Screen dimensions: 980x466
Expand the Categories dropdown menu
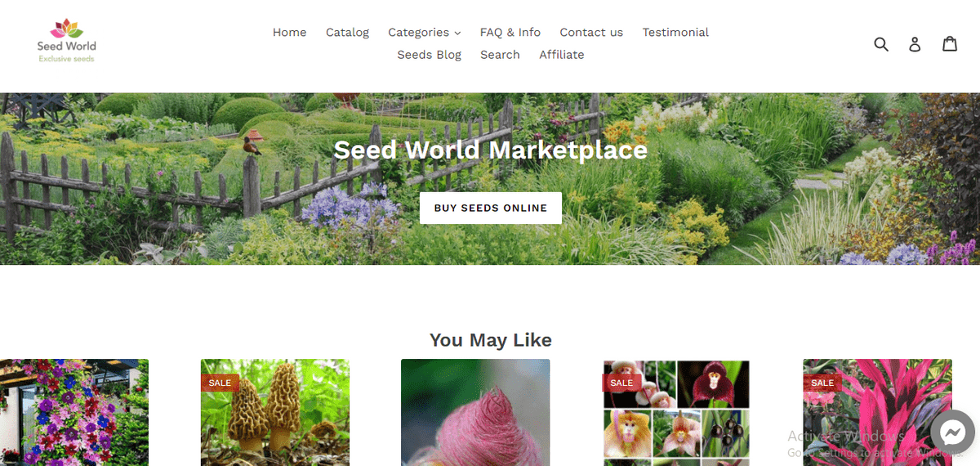(x=425, y=33)
